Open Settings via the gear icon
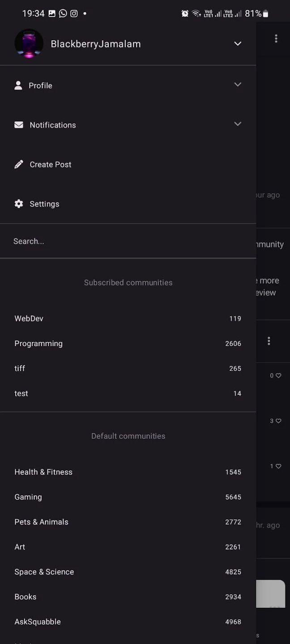 click(18, 203)
